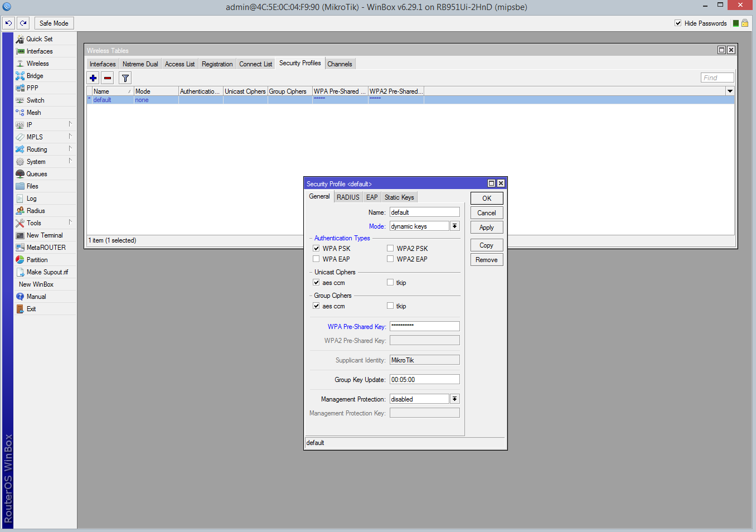Viewport: 756px width, 532px height.
Task: Open the PPP sidebar icon
Action: [20, 88]
